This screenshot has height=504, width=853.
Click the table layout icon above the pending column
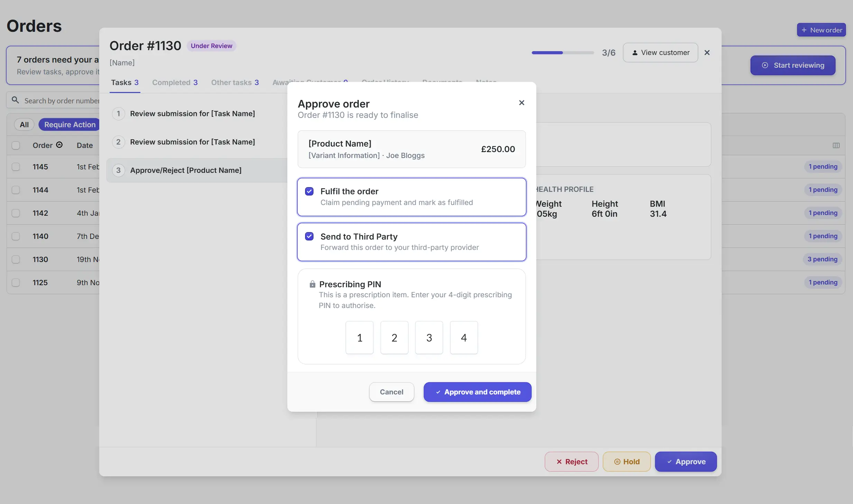(x=836, y=146)
